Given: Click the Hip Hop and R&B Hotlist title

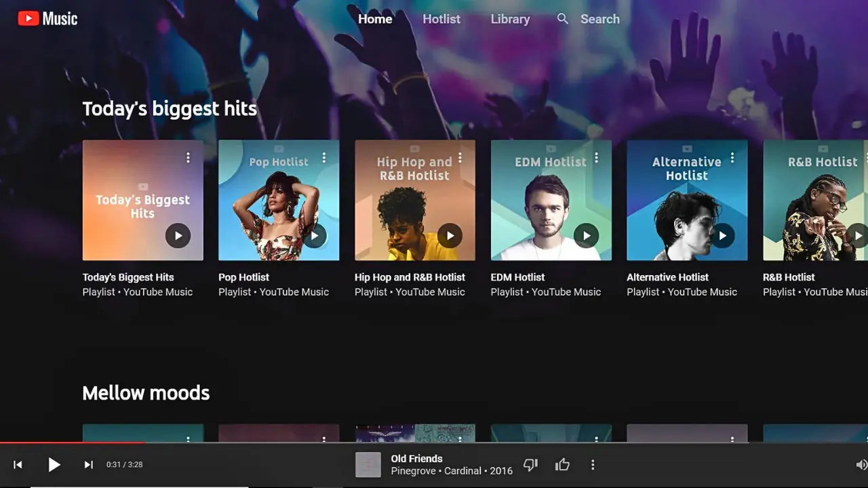Looking at the screenshot, I should tap(410, 277).
